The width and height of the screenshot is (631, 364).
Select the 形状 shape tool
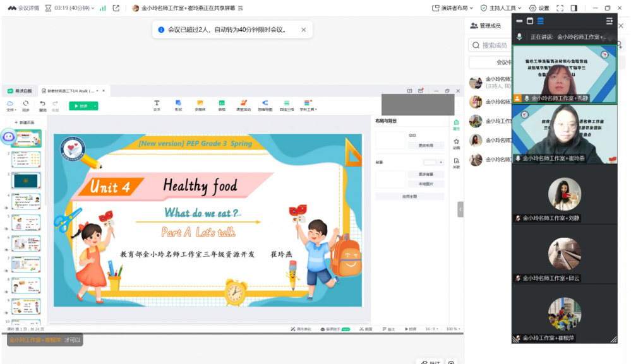tap(178, 105)
